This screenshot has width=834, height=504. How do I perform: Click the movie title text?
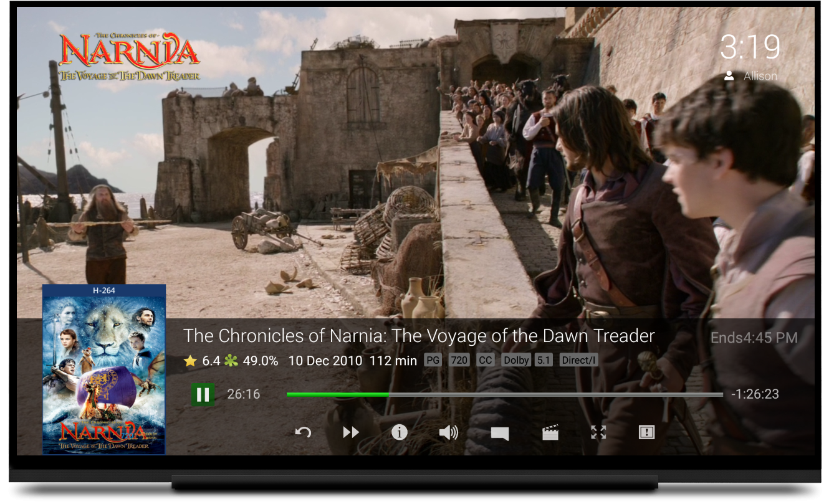click(419, 336)
